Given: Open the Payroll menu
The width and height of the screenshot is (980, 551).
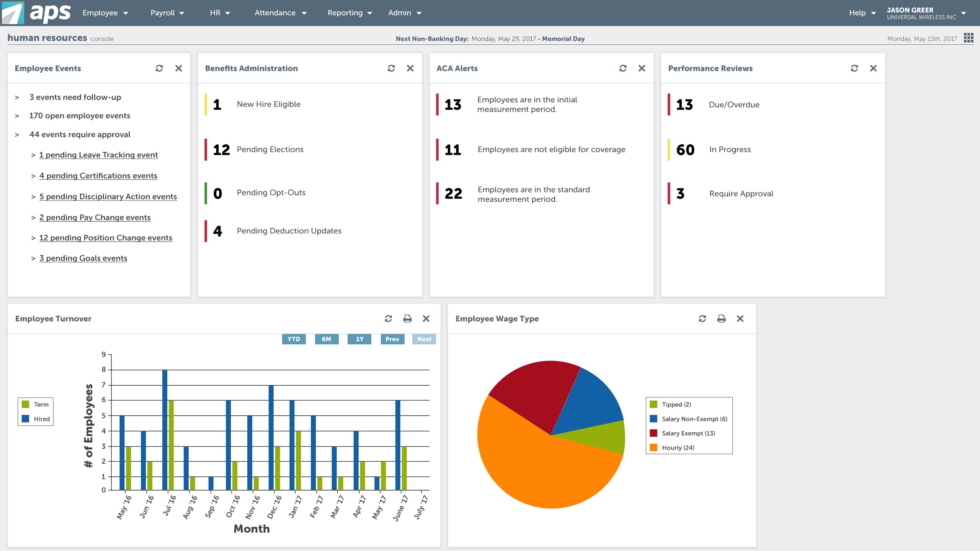Looking at the screenshot, I should 167,13.
